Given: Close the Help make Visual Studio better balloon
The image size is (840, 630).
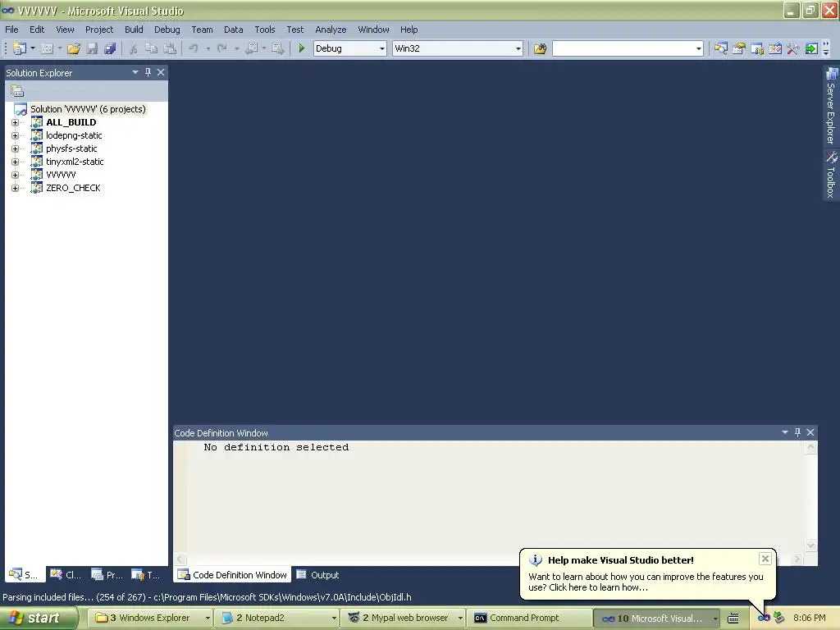Looking at the screenshot, I should click(x=765, y=559).
